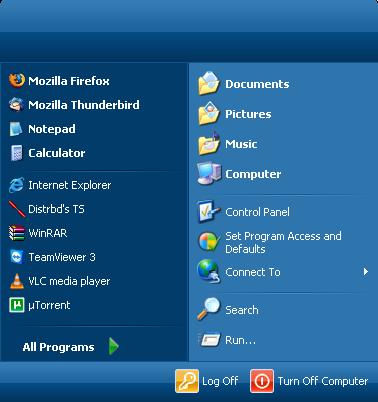The height and width of the screenshot is (402, 378).
Task: Click the Calculator label
Action: coord(57,153)
